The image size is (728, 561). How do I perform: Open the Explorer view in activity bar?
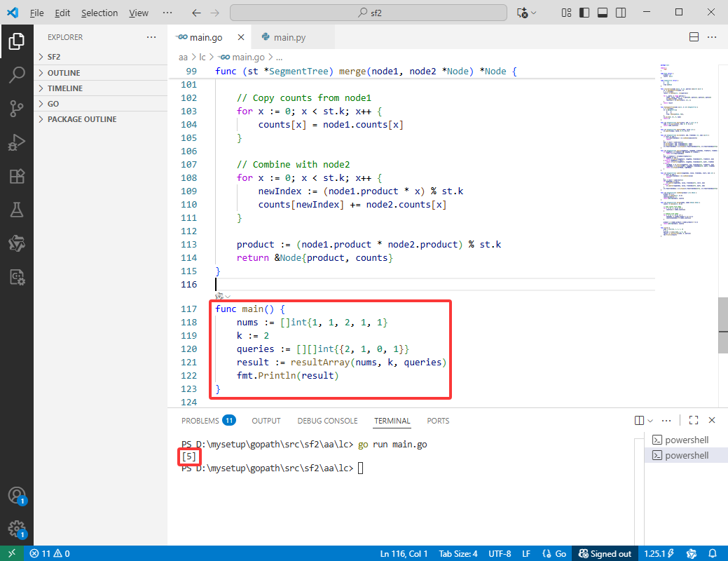pyautogui.click(x=17, y=41)
